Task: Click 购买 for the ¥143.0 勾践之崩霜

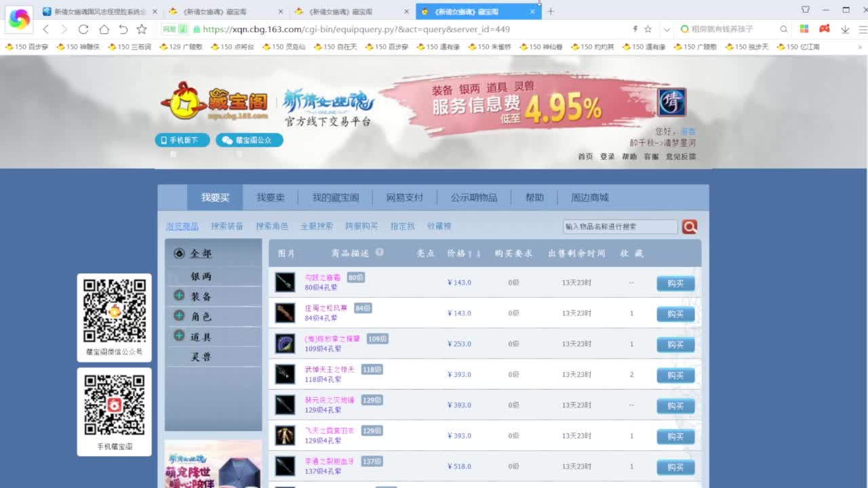Action: (x=675, y=283)
